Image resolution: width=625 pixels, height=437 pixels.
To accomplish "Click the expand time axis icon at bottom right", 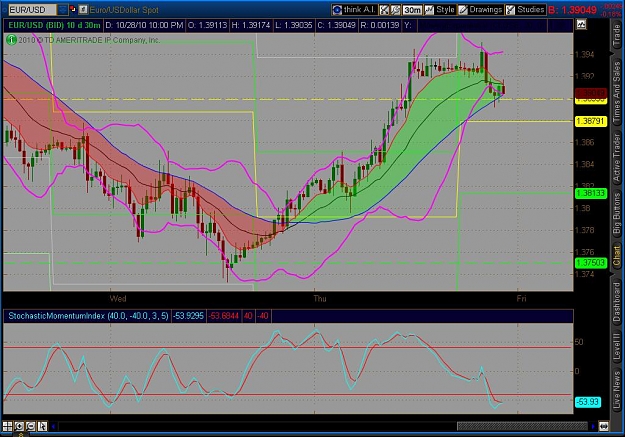I will point(603,426).
